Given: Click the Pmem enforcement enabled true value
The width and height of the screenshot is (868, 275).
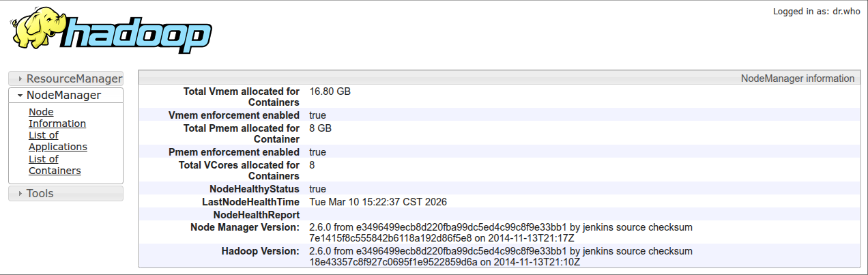Looking at the screenshot, I should coord(317,152).
